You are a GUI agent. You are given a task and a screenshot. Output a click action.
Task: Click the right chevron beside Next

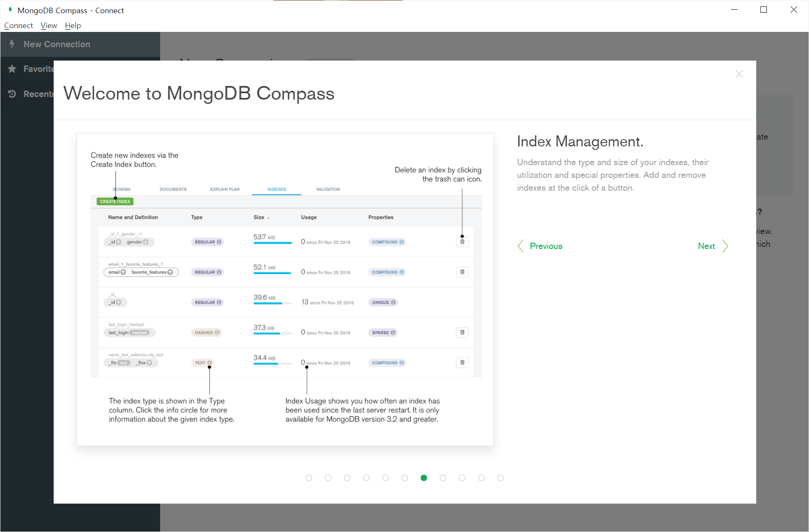725,246
